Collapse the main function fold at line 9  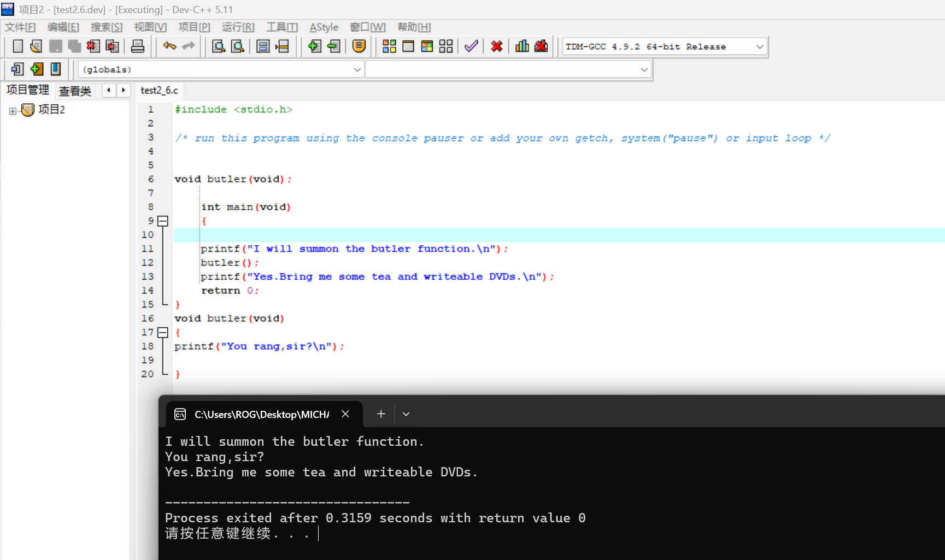click(163, 221)
